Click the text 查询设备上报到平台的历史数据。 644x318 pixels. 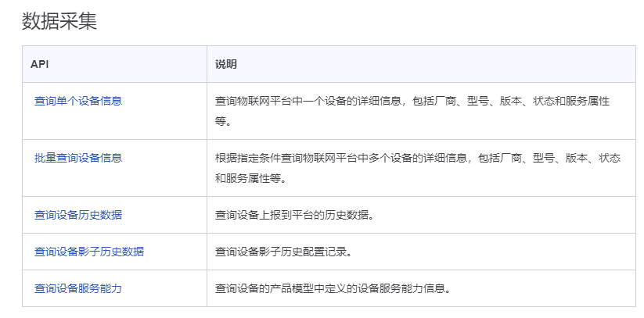294,215
